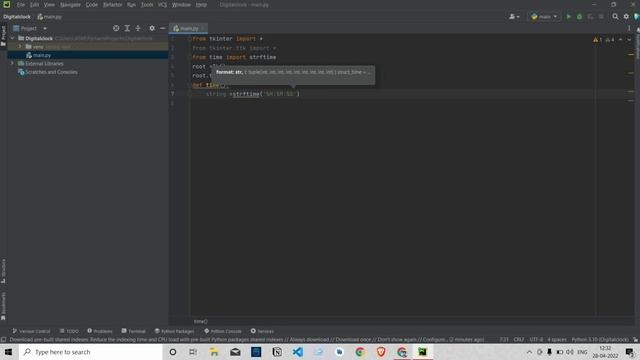Viewport: 640px width, 360px height.
Task: Click the Windows Start button
Action: click(9, 352)
